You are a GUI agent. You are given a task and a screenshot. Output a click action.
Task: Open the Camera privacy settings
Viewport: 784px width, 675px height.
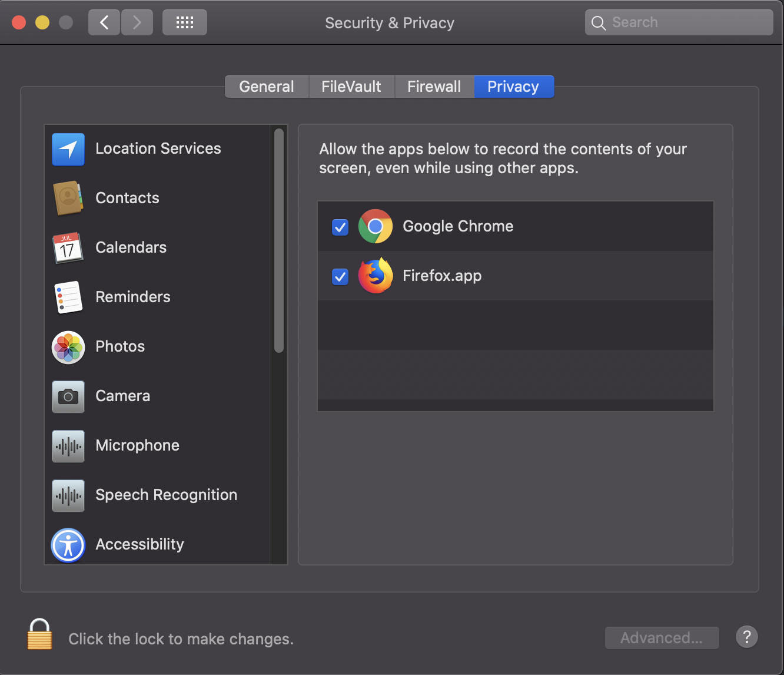coord(68,396)
